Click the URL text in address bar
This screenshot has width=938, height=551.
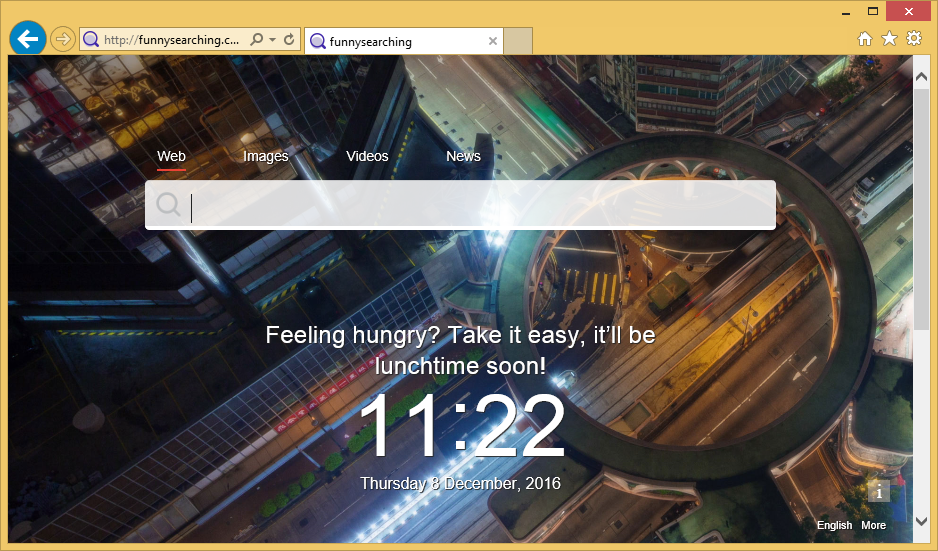(x=171, y=40)
